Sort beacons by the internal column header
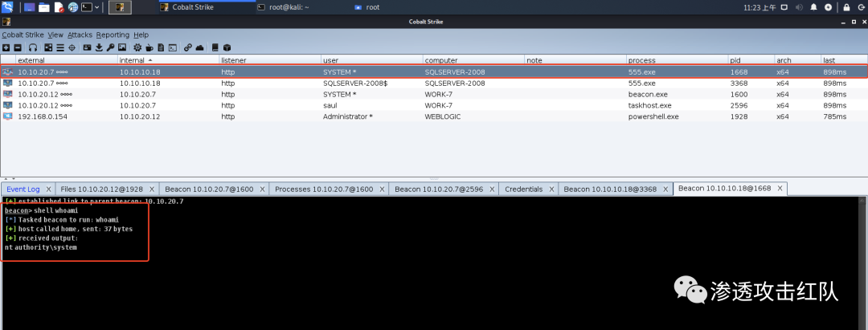 coord(133,60)
